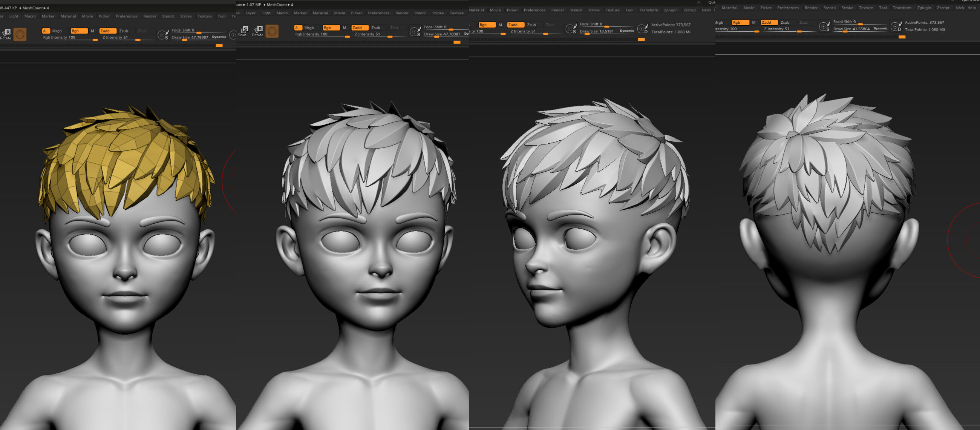Open the Movie menu in three-quarter view
The width and height of the screenshot is (980, 430).
[495, 10]
